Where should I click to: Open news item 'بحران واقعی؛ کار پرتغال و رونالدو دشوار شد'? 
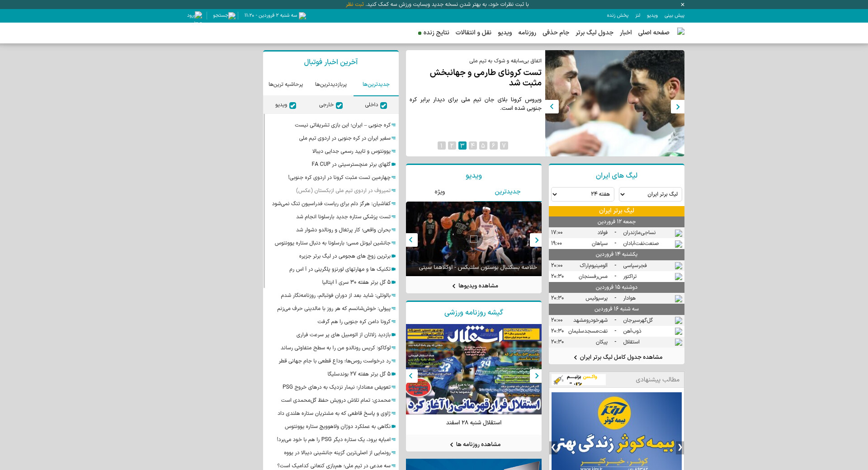pos(343,230)
